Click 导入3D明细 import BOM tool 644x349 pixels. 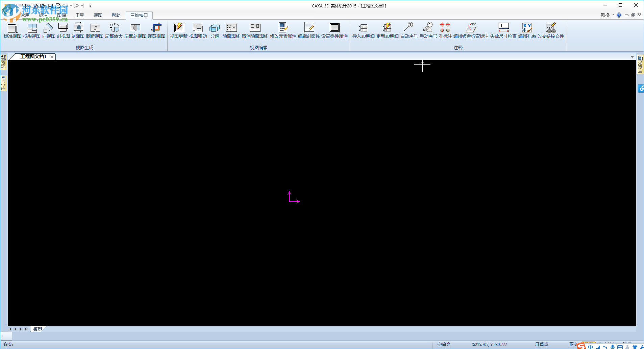click(x=364, y=31)
